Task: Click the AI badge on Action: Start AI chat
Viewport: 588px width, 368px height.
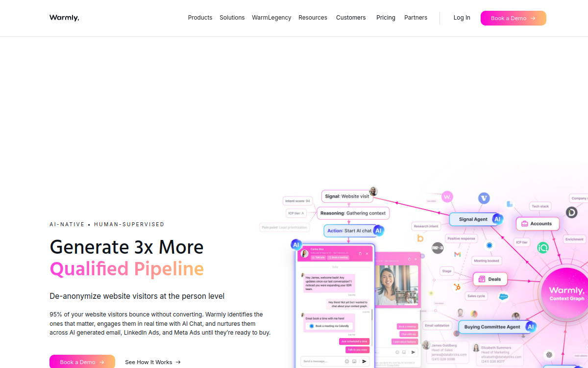Action: pos(378,231)
